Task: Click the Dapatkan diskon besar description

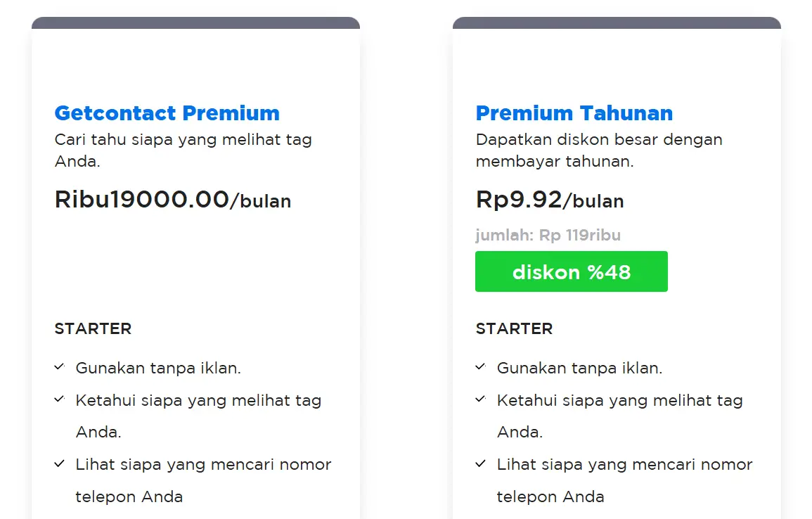Action: 599,150
